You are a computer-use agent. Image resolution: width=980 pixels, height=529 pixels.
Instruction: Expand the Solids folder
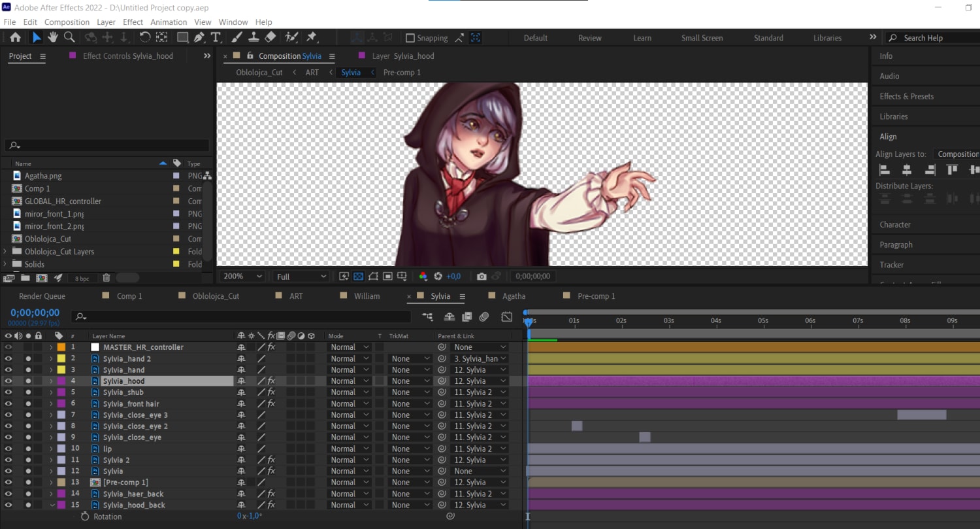5,264
